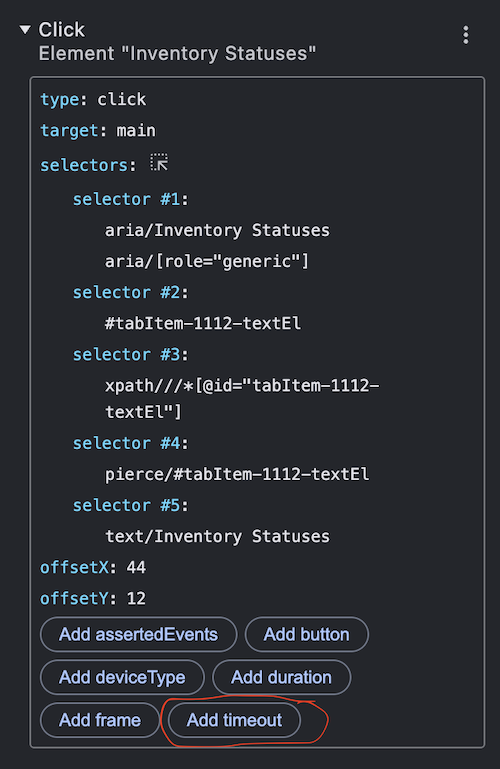The image size is (500, 769).
Task: Edit the xpath selector value
Action: [242, 398]
